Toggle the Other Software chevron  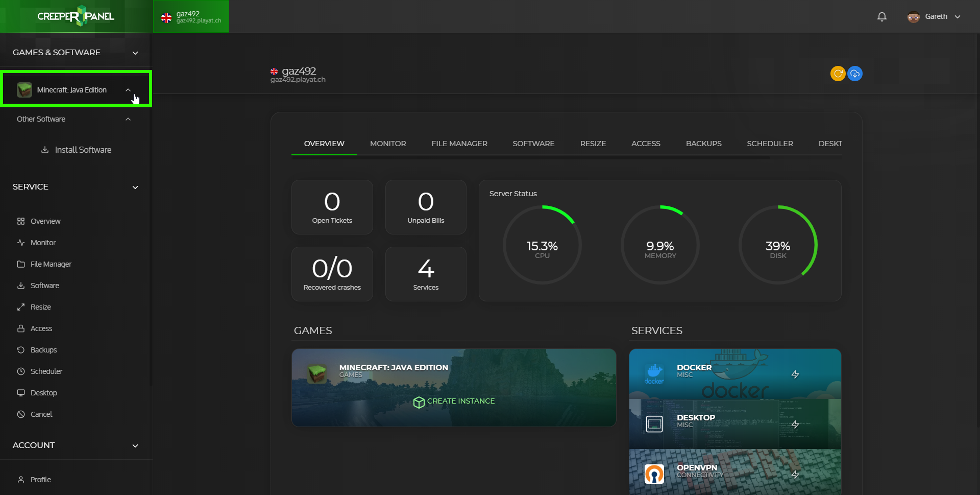click(128, 119)
